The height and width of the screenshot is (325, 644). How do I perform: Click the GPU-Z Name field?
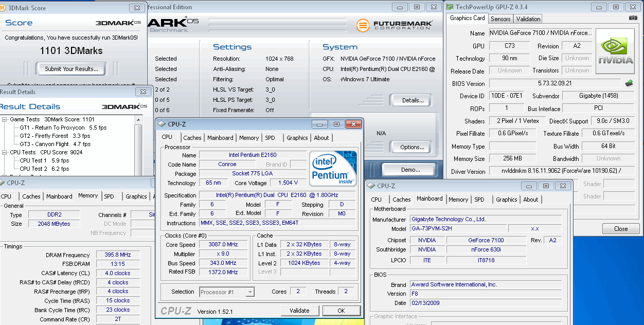pos(540,33)
